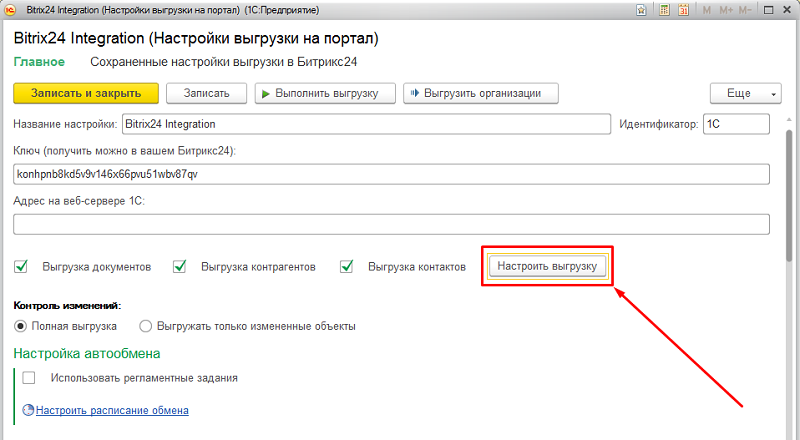
Task: Click the M- memory subtract button
Action: tap(745, 10)
